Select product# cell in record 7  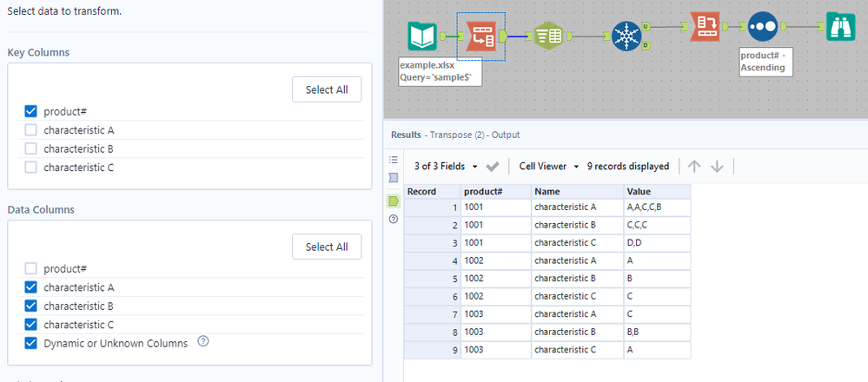495,314
